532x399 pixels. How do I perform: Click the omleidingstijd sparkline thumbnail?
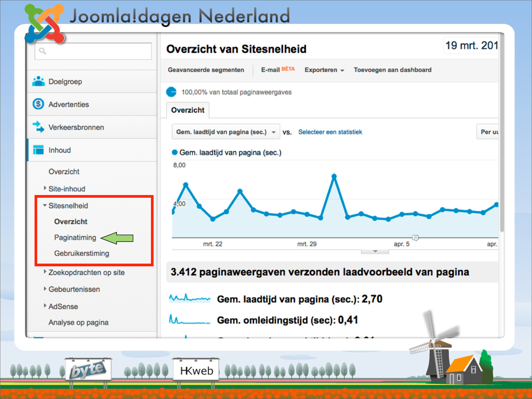190,319
